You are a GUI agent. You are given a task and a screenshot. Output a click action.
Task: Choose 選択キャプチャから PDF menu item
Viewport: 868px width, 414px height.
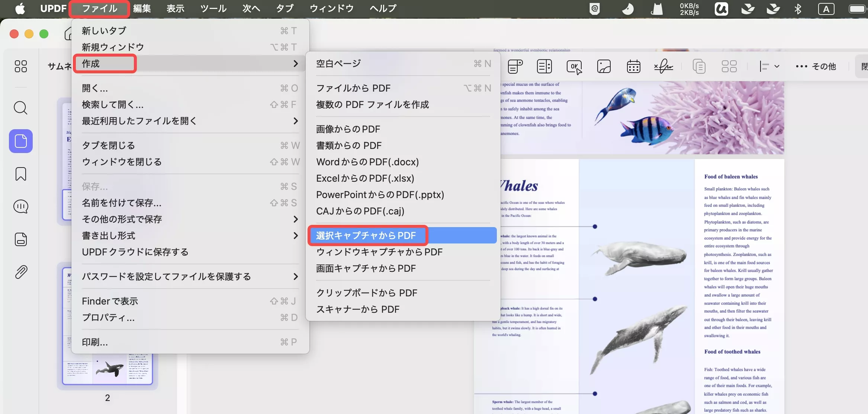click(366, 236)
